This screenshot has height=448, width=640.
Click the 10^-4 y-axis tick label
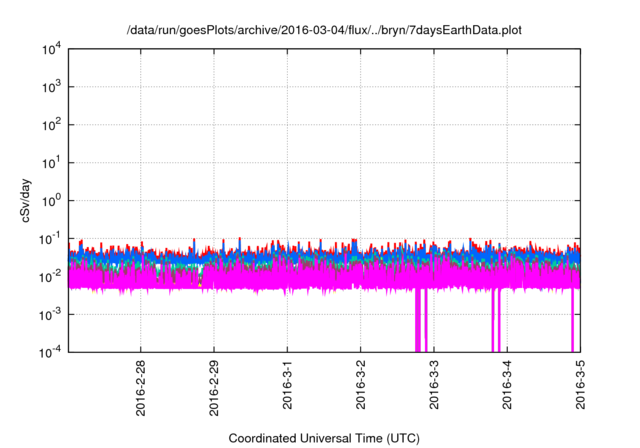click(50, 352)
